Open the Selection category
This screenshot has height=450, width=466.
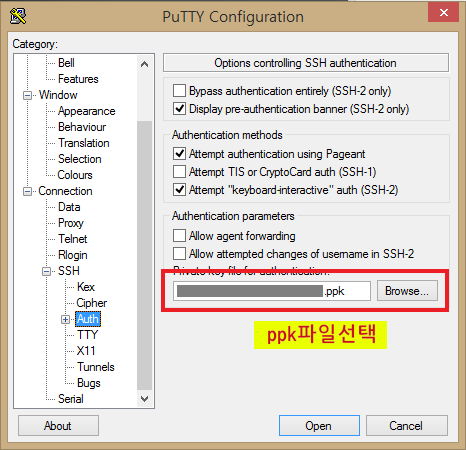79,159
